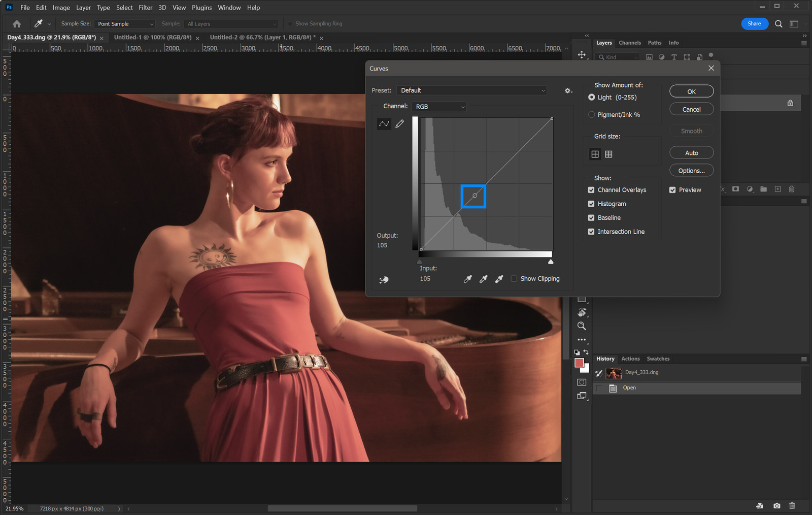Click the delete layer trash icon

(x=792, y=189)
